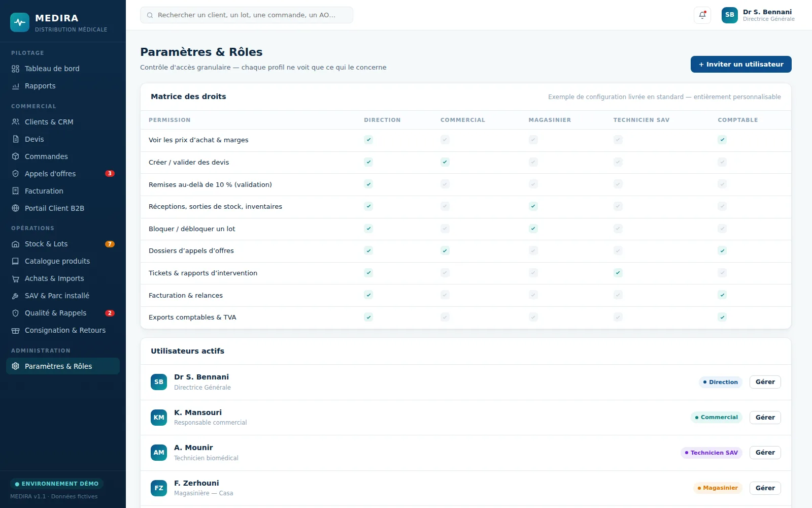Click the TECHNICIEN SAV column header
This screenshot has height=508, width=812.
pos(641,120)
